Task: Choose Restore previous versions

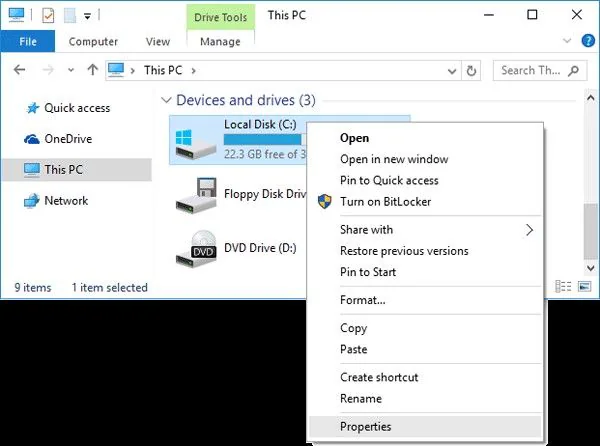Action: (x=426, y=251)
